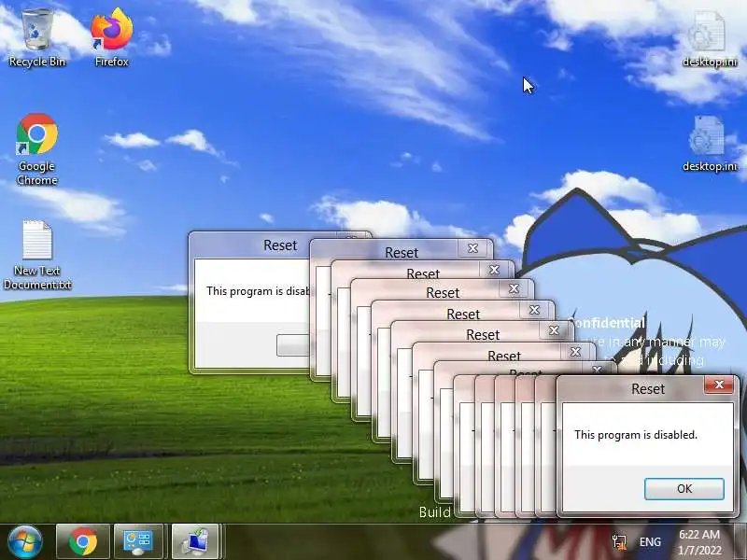This screenshot has height=560, width=747.
Task: Select the installer program taskbar icon
Action: [x=194, y=542]
